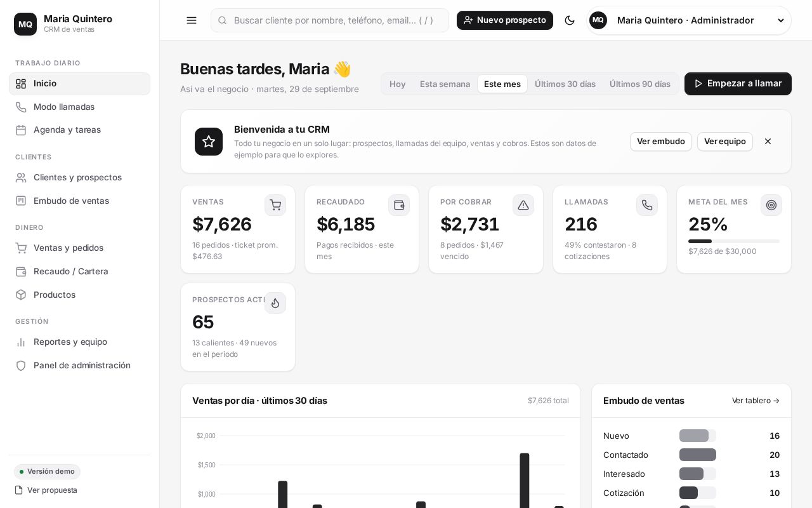Open Modo llamadas in the sidebar
The width and height of the screenshot is (812, 508).
[79, 107]
